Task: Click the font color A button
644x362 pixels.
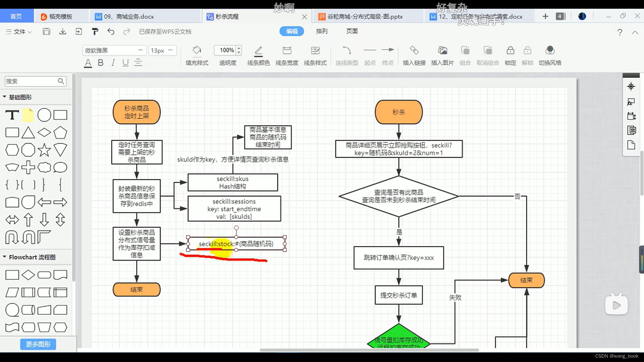Action: pyautogui.click(x=88, y=63)
